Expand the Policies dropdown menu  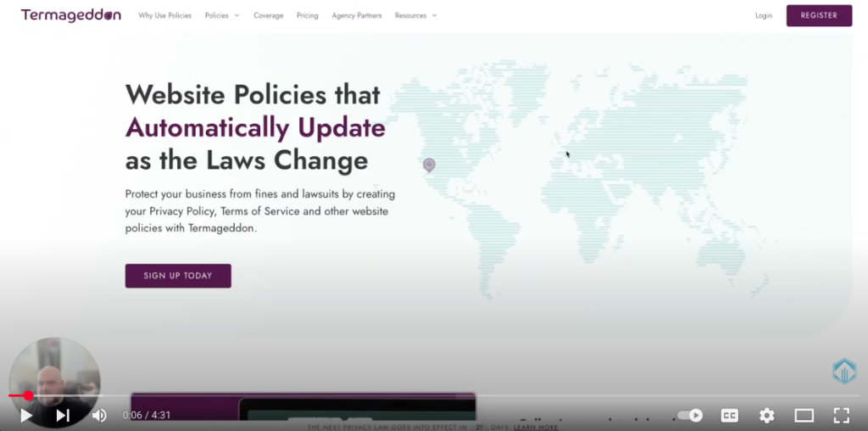tap(222, 15)
